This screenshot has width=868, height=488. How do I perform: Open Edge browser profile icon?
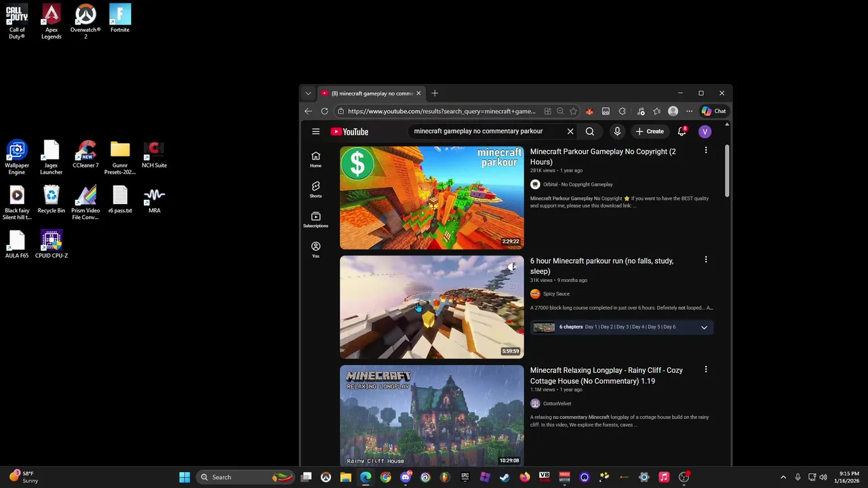tap(673, 111)
